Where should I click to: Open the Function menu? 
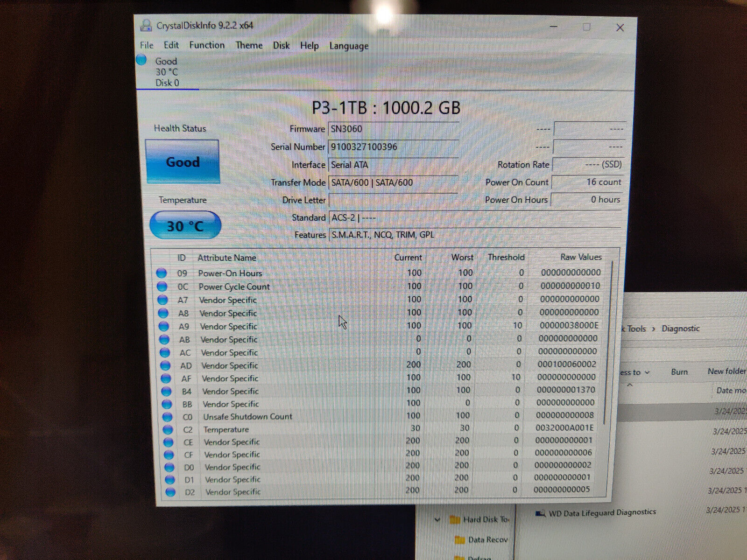(207, 45)
